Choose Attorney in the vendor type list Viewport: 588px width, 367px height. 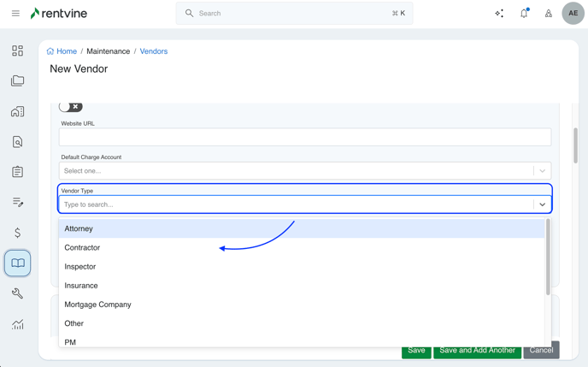(x=79, y=229)
